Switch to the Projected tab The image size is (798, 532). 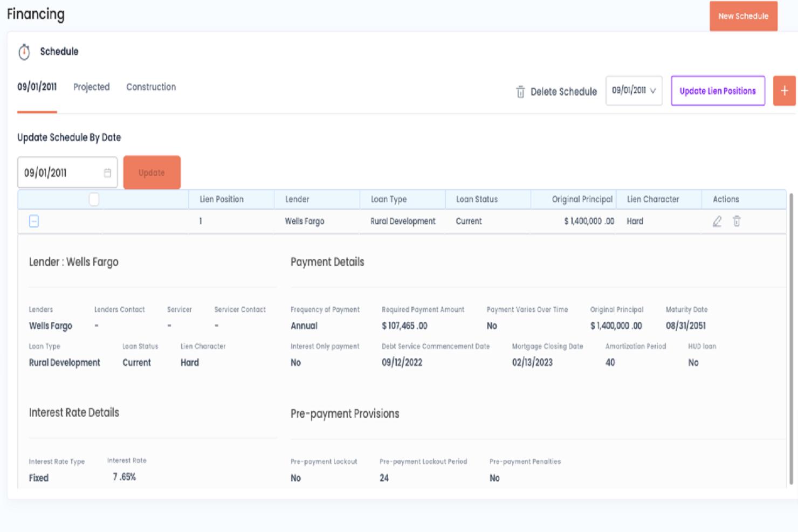[x=91, y=87]
